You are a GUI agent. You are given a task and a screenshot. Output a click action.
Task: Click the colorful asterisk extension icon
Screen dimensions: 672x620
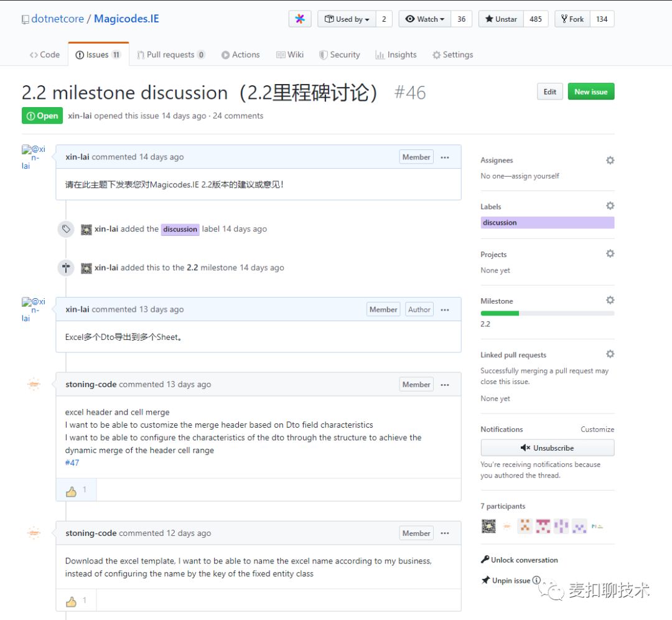point(299,19)
